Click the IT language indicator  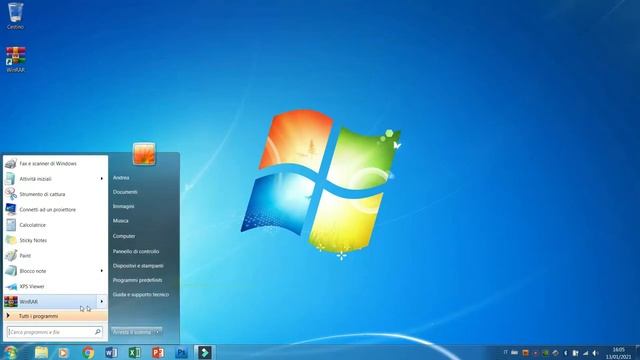click(505, 352)
